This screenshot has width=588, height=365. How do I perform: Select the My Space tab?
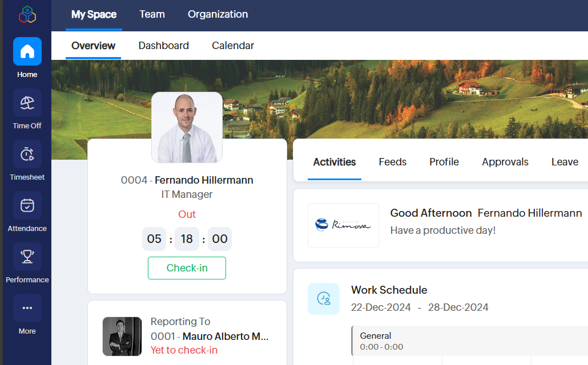[94, 14]
